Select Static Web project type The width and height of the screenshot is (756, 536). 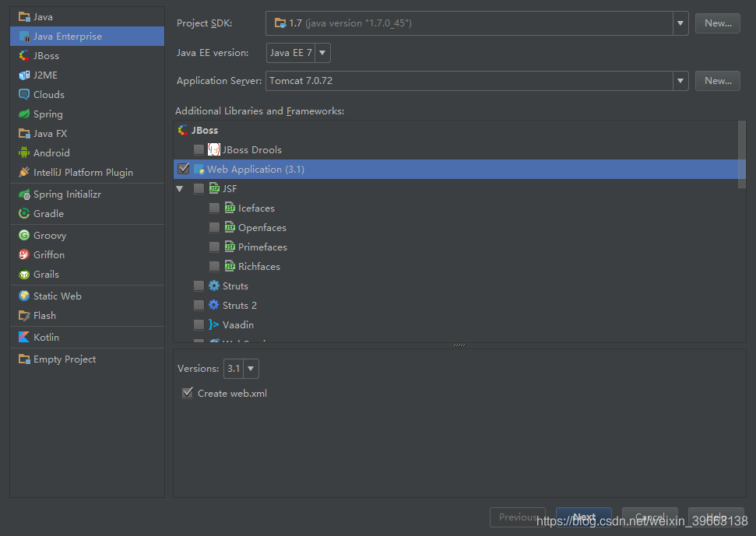point(87,296)
